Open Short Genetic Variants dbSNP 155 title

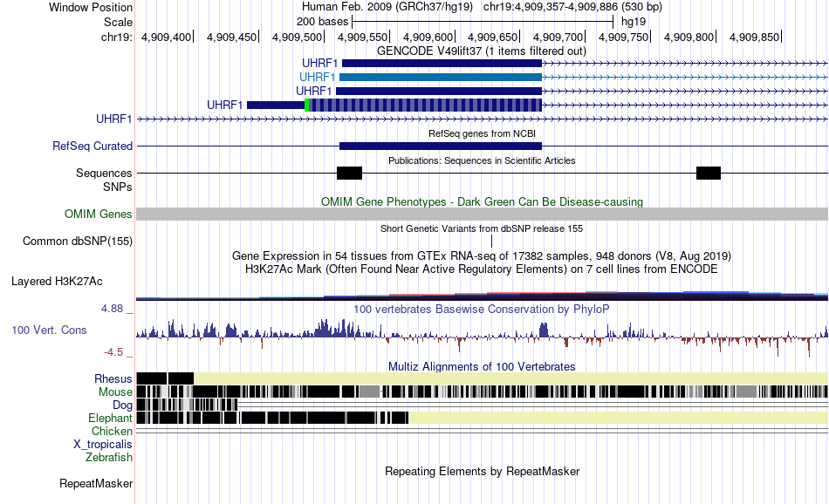pyautogui.click(x=482, y=228)
